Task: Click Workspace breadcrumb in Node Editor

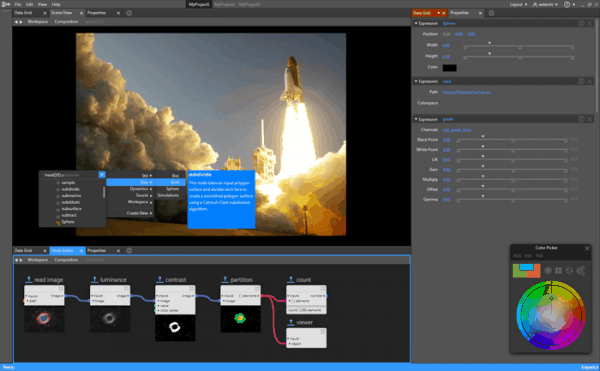Action: pos(38,260)
